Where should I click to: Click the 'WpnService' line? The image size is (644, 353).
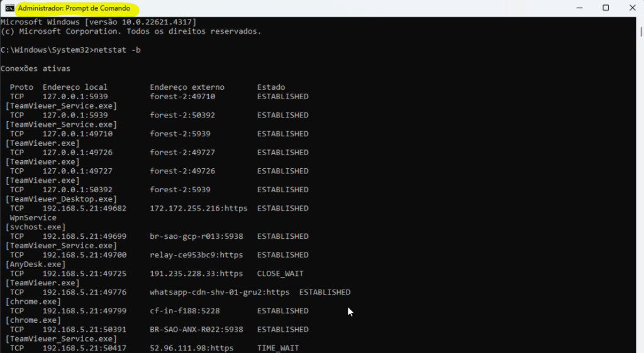(33, 218)
